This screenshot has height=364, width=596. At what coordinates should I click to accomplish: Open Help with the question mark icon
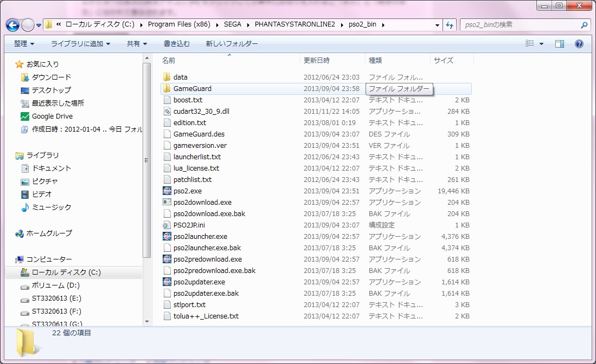pos(579,44)
